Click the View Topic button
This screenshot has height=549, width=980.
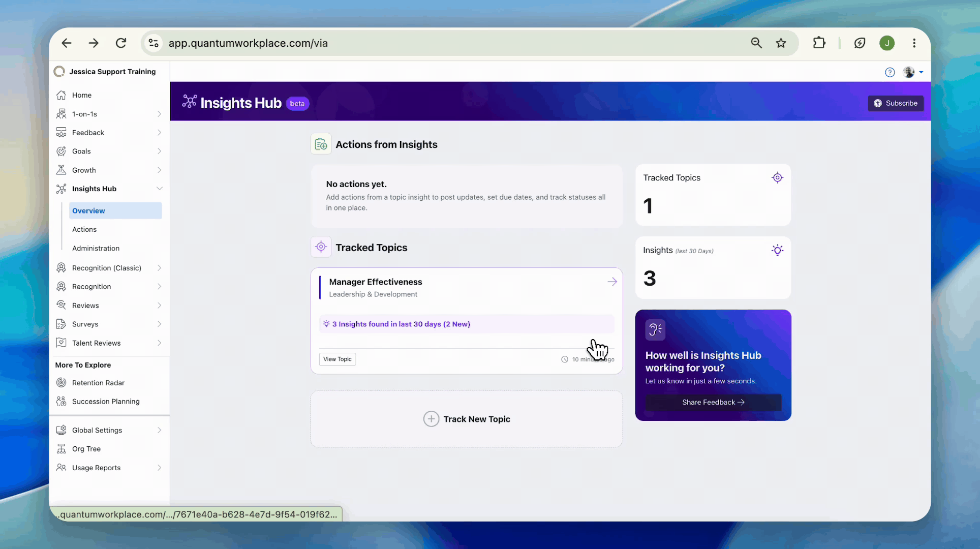point(338,359)
